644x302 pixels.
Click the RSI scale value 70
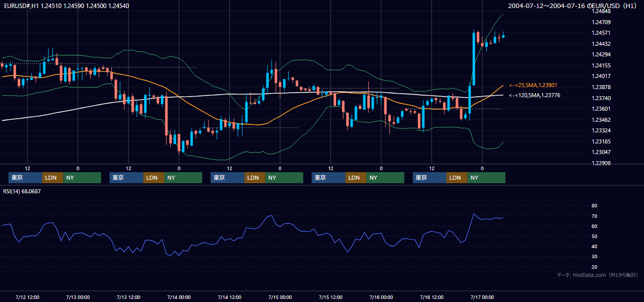pos(594,216)
